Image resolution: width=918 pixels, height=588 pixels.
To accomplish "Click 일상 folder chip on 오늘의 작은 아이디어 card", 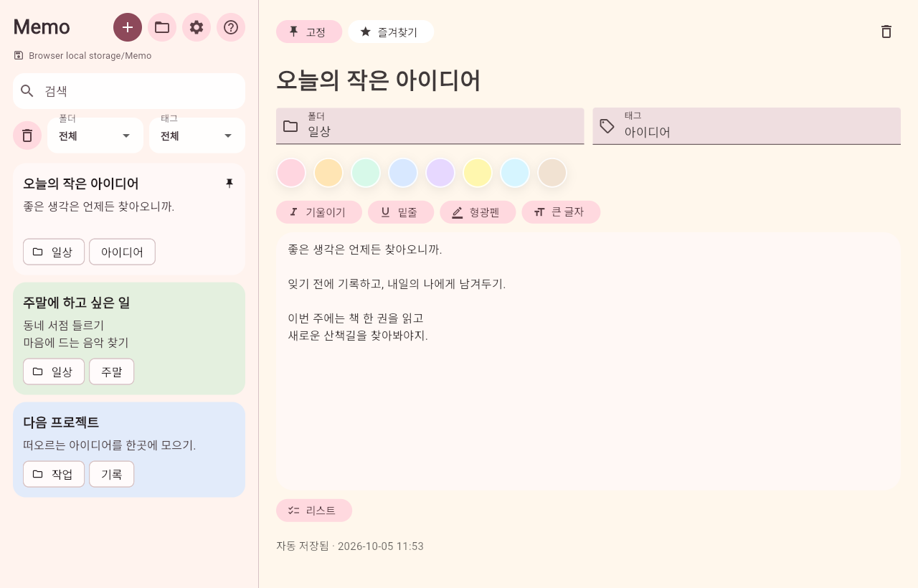I will click(x=54, y=252).
